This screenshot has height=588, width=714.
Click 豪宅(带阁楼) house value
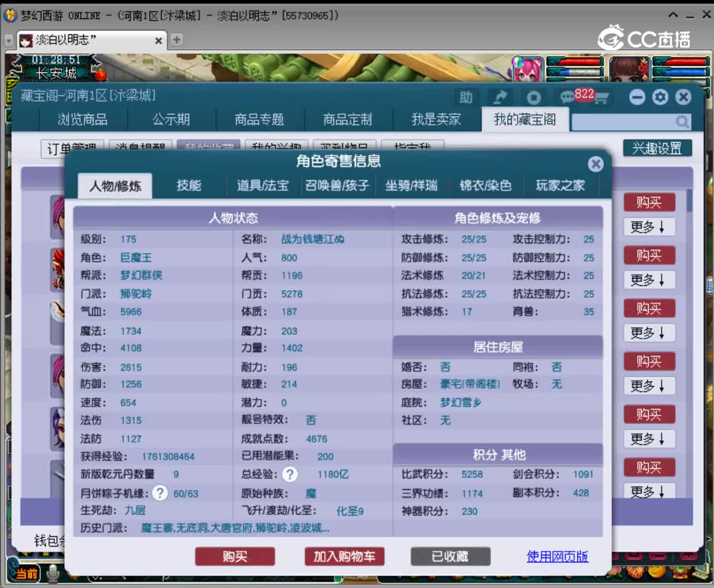[470, 384]
